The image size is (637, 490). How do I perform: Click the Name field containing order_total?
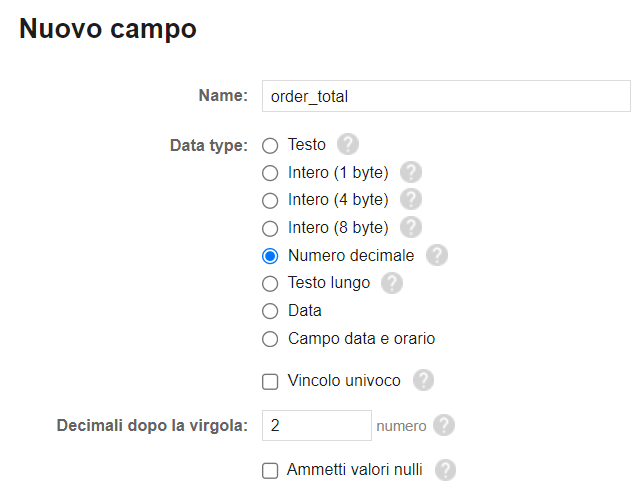446,96
